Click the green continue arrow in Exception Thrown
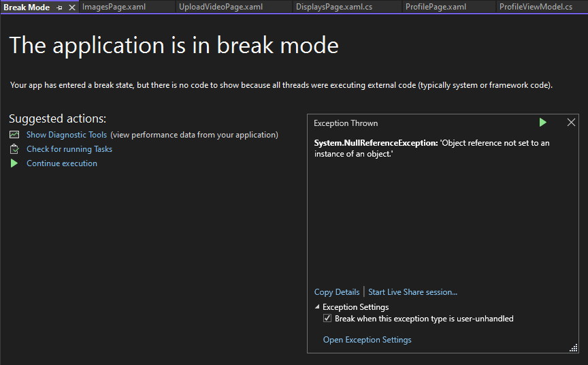588x365 pixels. (542, 123)
